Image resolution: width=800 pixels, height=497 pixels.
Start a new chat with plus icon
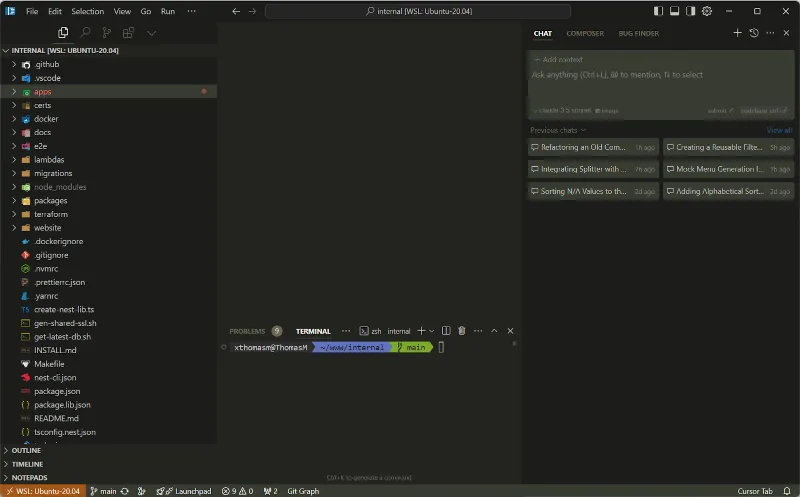pyautogui.click(x=737, y=33)
